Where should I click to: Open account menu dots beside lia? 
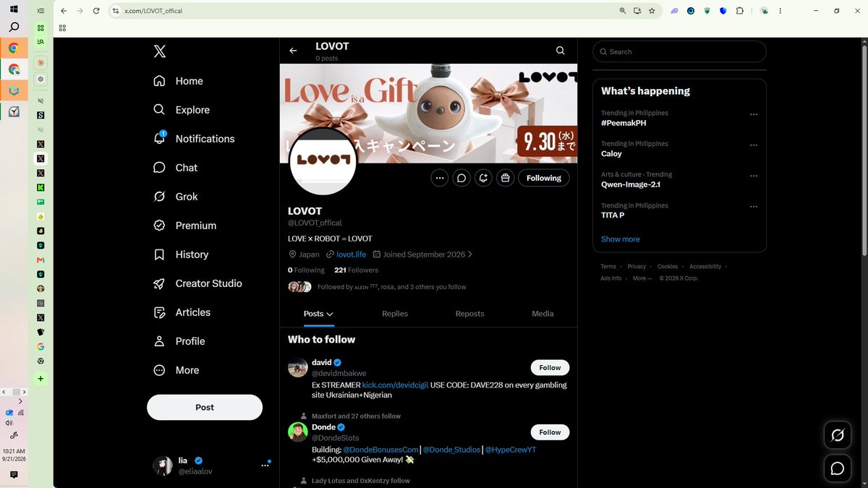(265, 466)
